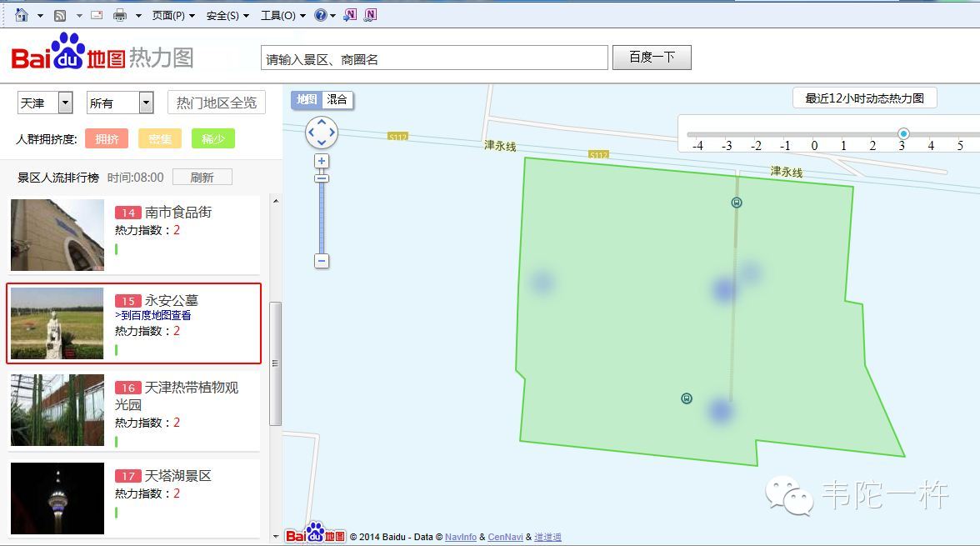Click the 最近12小时动态热力图 button

click(864, 98)
